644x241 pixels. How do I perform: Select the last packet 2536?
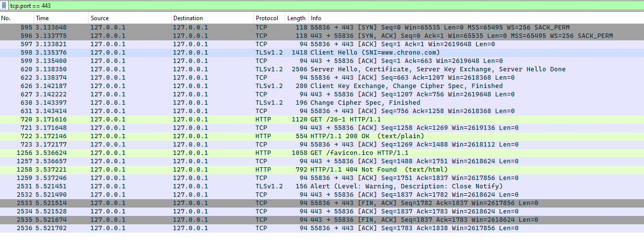[322, 228]
